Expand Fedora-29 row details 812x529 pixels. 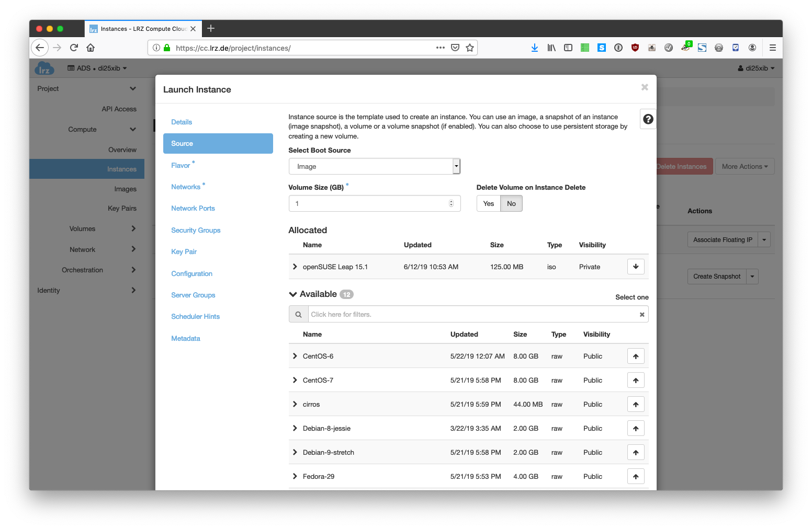tap(295, 477)
